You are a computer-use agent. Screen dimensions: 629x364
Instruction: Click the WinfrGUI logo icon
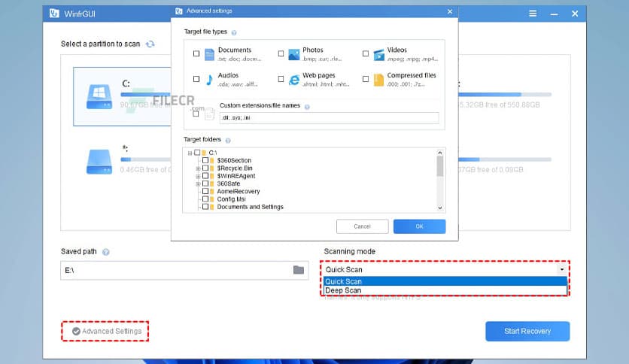tap(54, 14)
